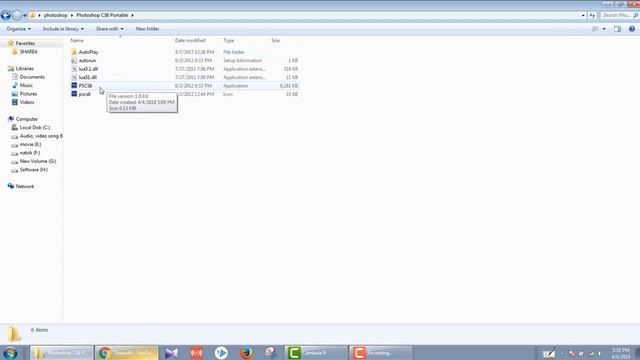Sort by the Size column header
Viewport: 640px width, 360px height.
[276, 40]
